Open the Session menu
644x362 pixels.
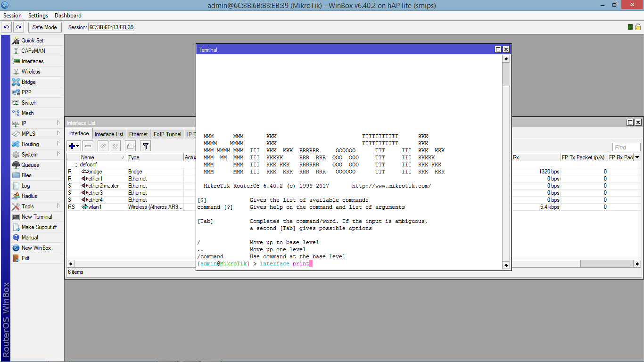tap(12, 16)
